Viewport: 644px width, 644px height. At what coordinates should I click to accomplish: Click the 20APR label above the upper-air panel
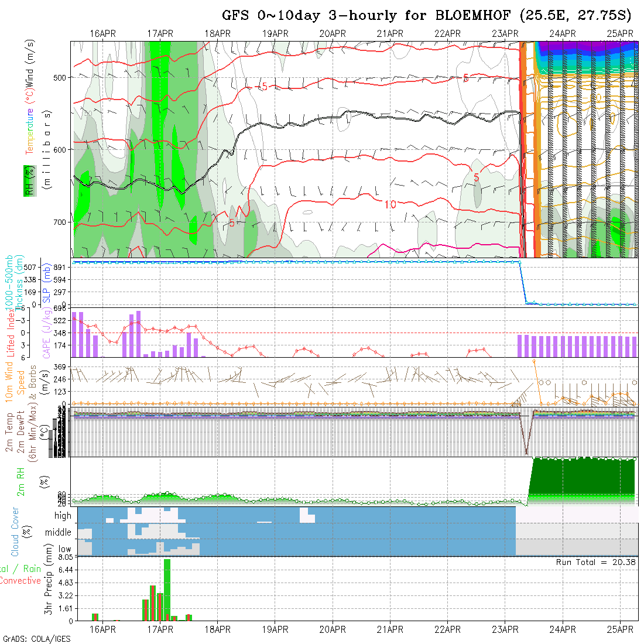pyautogui.click(x=333, y=34)
